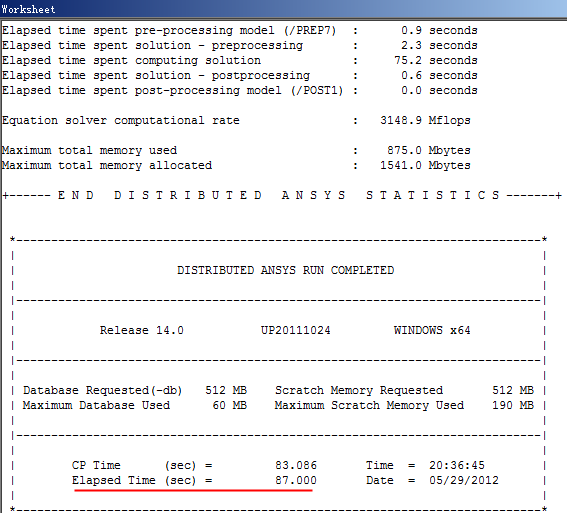Click the 'END DISTRIBUTED ANSYS STATISTICS' banner
This screenshot has width=567, height=513.
[x=278, y=195]
